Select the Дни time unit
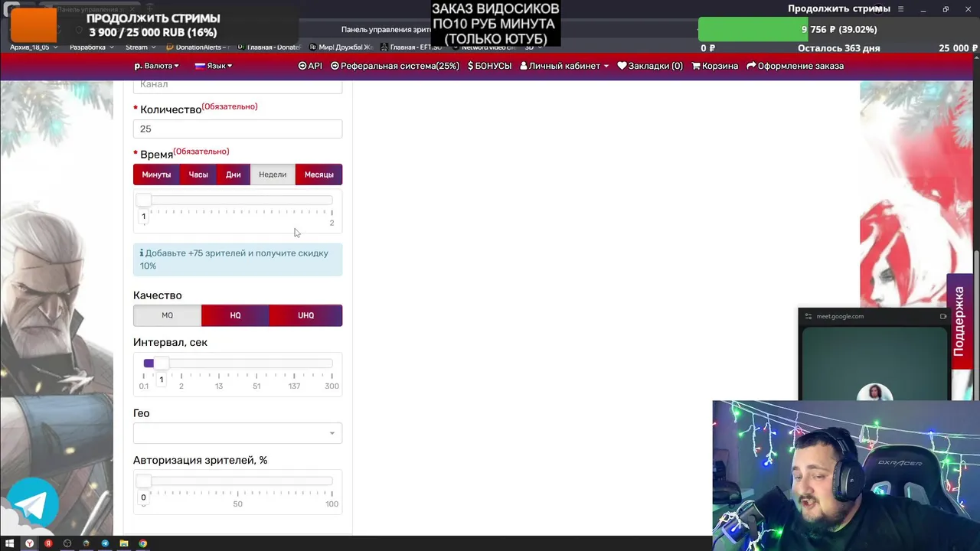This screenshot has width=980, height=551. pyautogui.click(x=234, y=174)
